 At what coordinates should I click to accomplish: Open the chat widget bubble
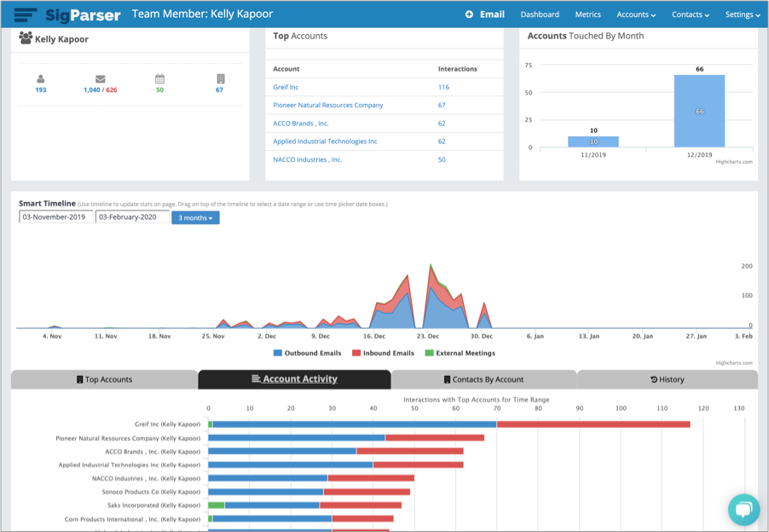[744, 510]
